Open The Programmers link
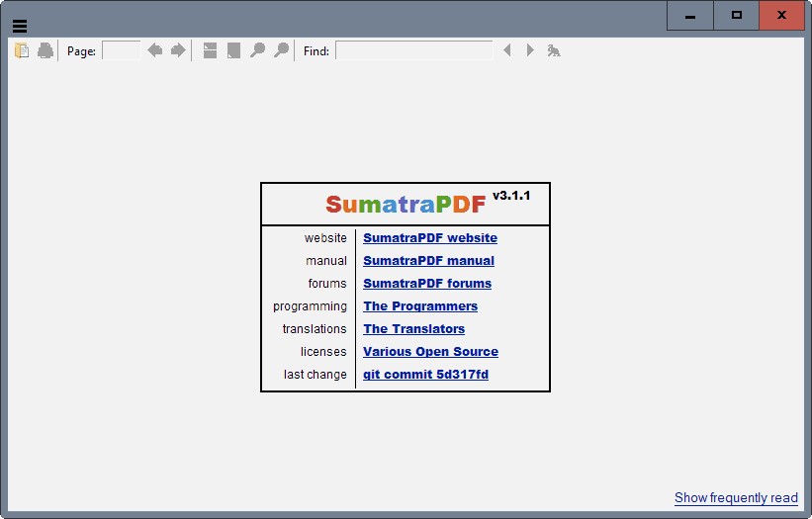The width and height of the screenshot is (812, 519). pos(420,306)
